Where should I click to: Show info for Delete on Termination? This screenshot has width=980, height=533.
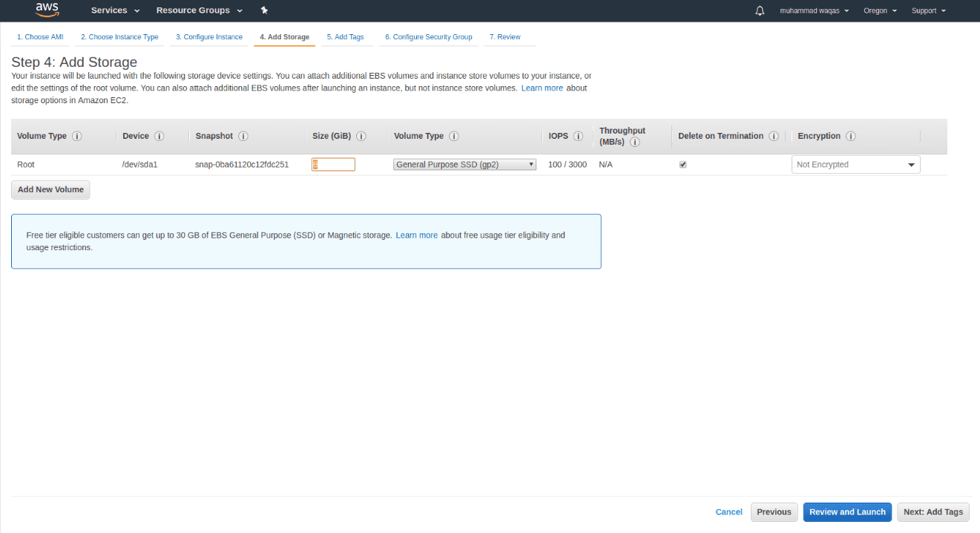(774, 137)
